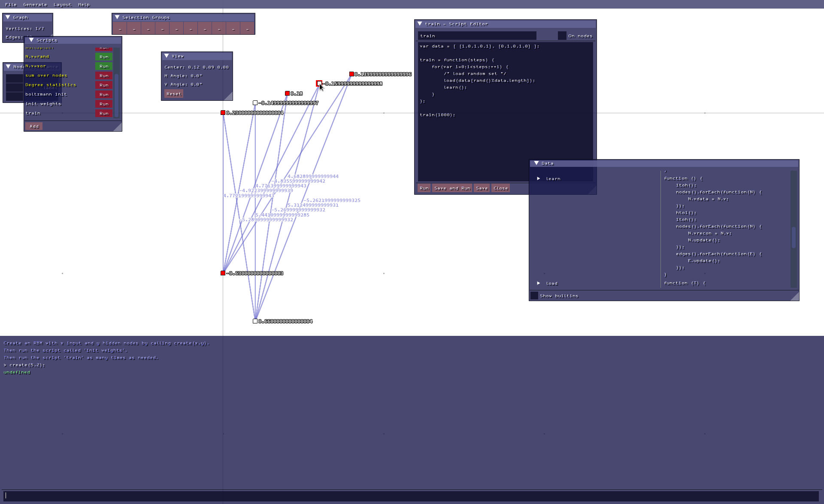This screenshot has height=504, width=824.
Task: Run the init weights script
Action: pyautogui.click(x=104, y=104)
